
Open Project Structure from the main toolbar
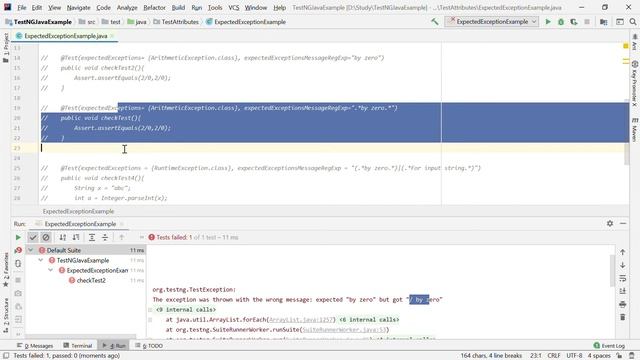pos(604,22)
